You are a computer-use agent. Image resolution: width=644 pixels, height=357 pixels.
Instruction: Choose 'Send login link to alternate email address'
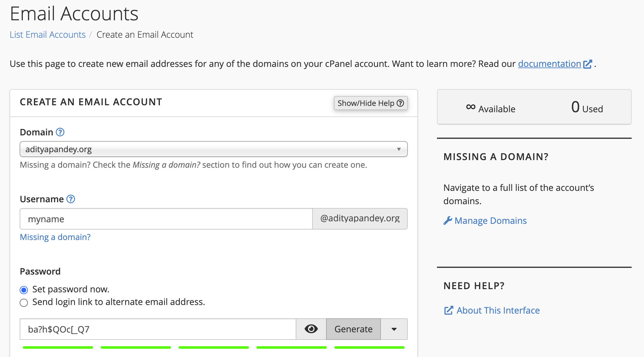pos(24,302)
